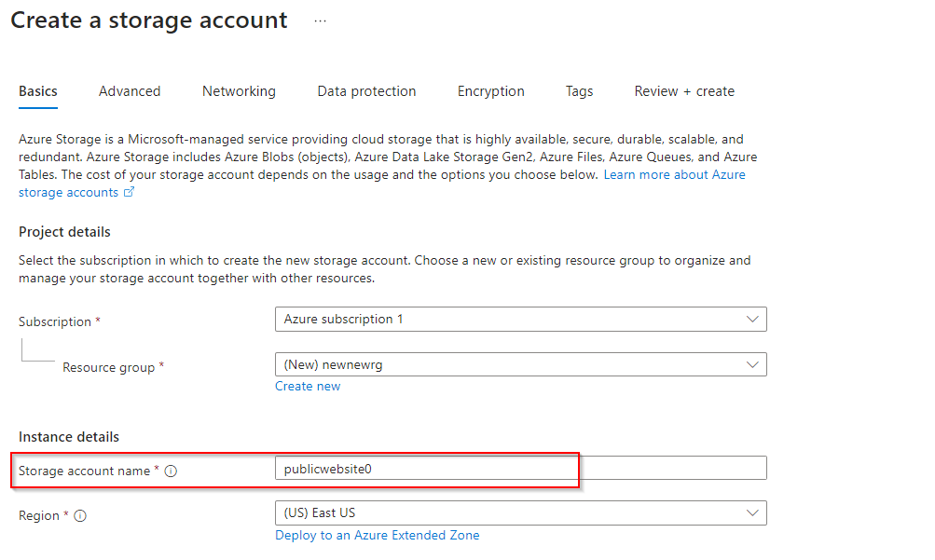
Task: Go to the Networking tab
Action: coord(239,91)
